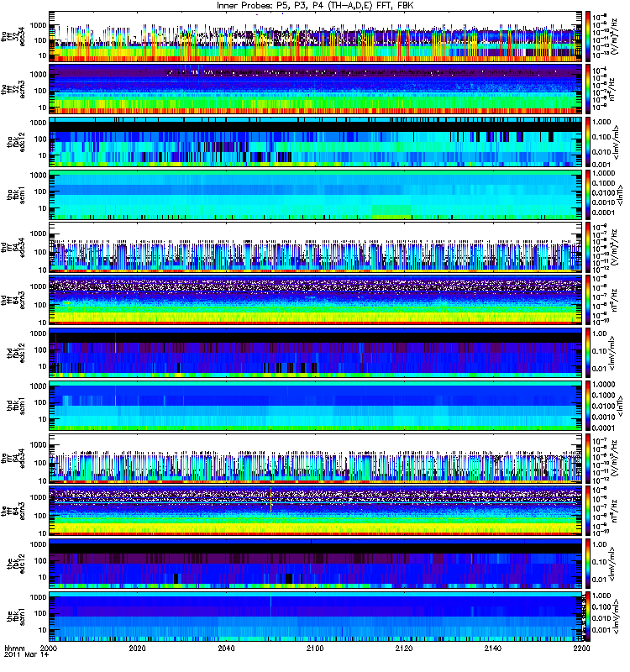This screenshot has width=630, height=672.
Task: Click the 2020 time axis label
Action: pyautogui.click(x=137, y=648)
